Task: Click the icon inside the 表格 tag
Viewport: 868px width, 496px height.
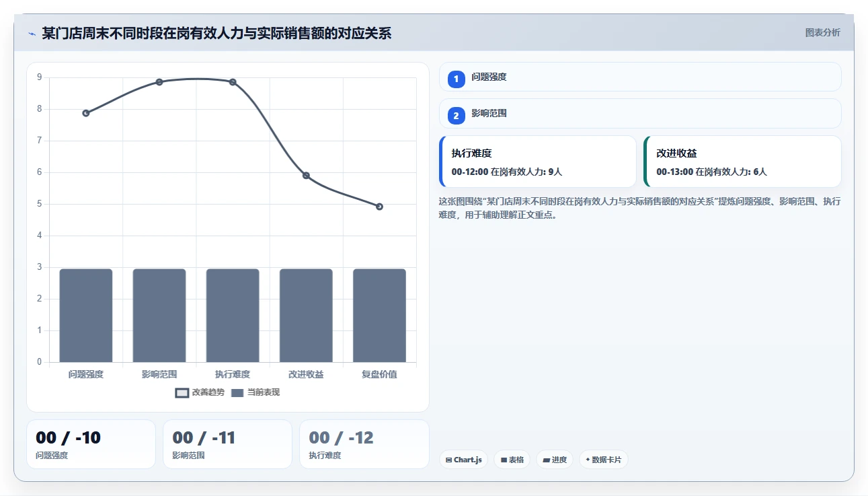Action: click(504, 460)
